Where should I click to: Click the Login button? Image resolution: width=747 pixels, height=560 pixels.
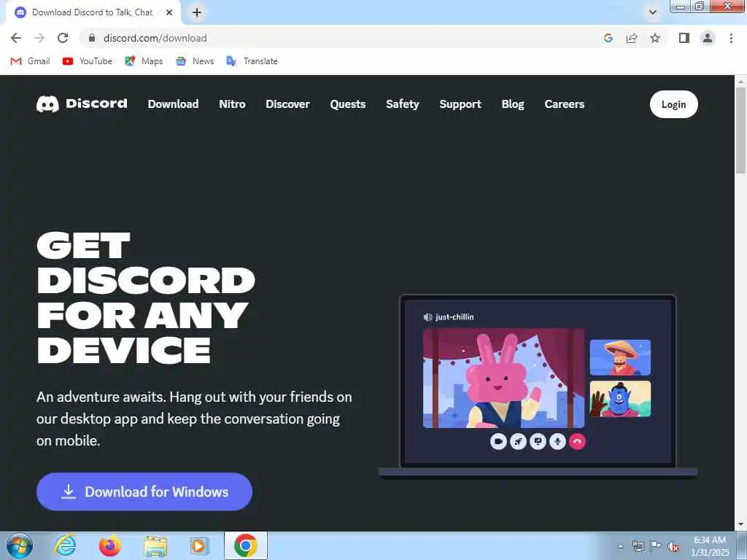[673, 104]
